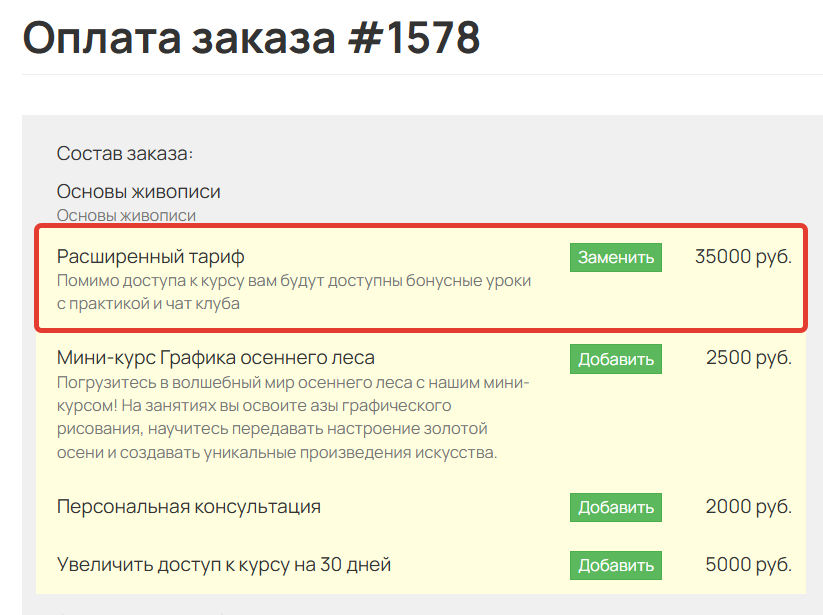This screenshot has width=823, height=615.
Task: Click the Расширенный тариф title
Action: click(151, 257)
